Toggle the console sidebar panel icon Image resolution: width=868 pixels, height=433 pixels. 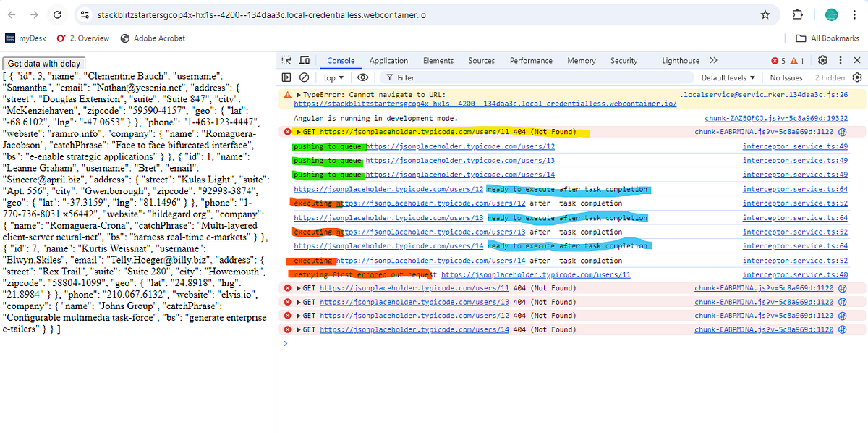[x=286, y=77]
